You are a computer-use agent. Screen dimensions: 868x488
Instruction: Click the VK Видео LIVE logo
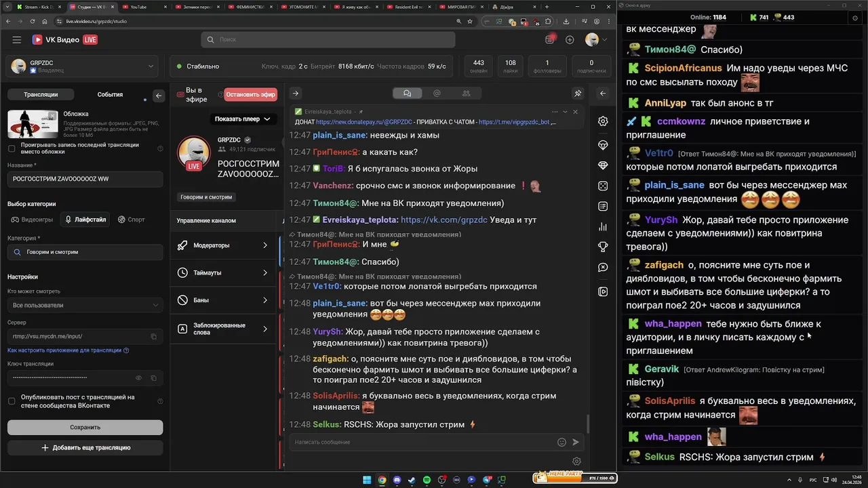(64, 40)
